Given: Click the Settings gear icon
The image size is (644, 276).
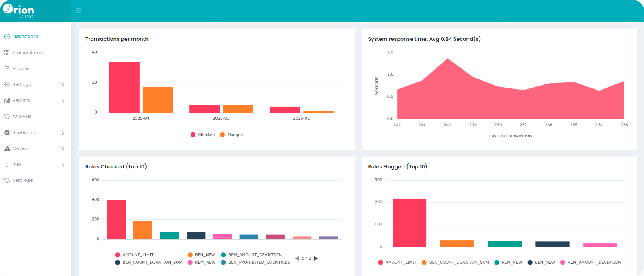Looking at the screenshot, I should 7,84.
